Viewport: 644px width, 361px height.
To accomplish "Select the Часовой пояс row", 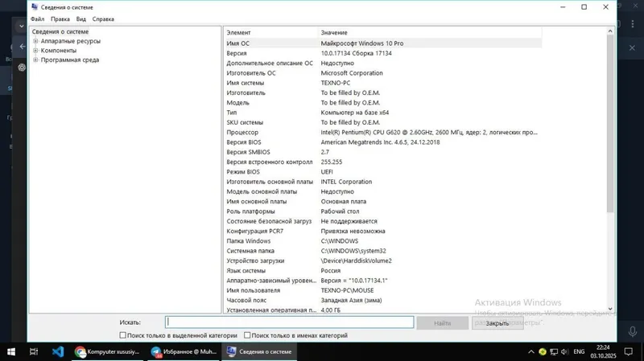I will click(383, 300).
